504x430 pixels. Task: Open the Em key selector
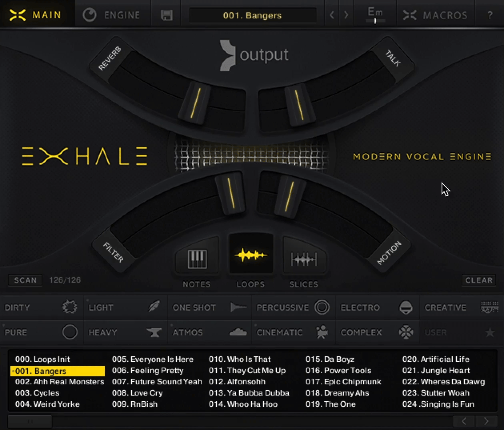pyautogui.click(x=375, y=15)
